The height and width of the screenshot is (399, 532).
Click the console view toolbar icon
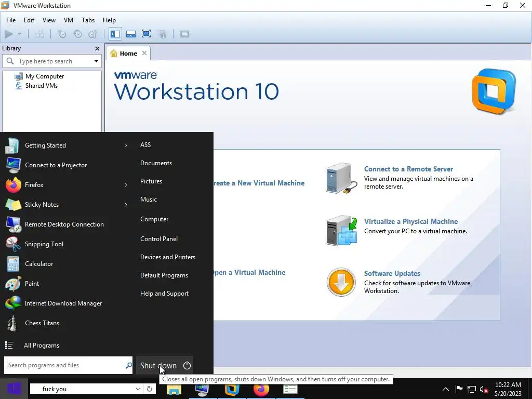tap(184, 34)
